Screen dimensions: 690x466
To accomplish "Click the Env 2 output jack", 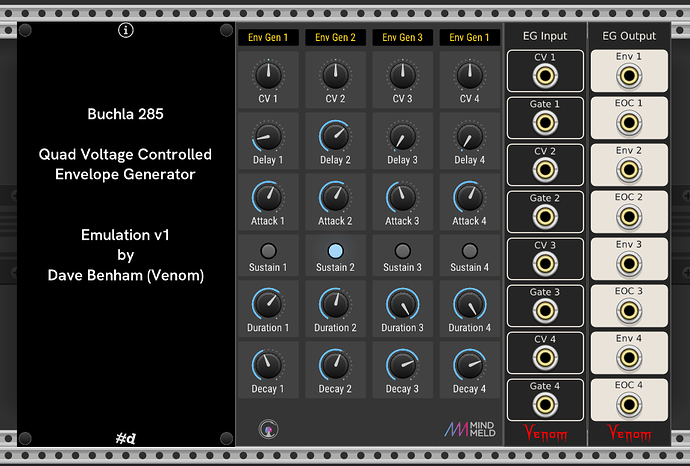I will 629,170.
